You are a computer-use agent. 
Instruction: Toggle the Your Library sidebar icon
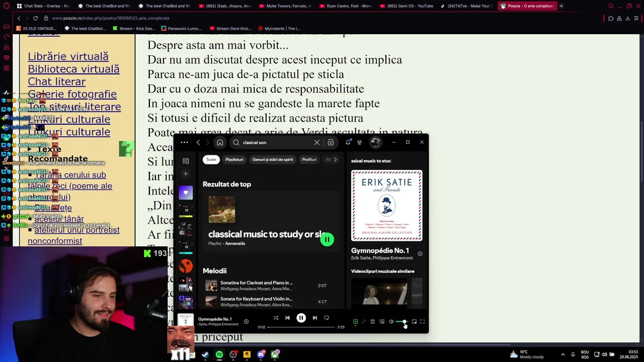coord(186,161)
